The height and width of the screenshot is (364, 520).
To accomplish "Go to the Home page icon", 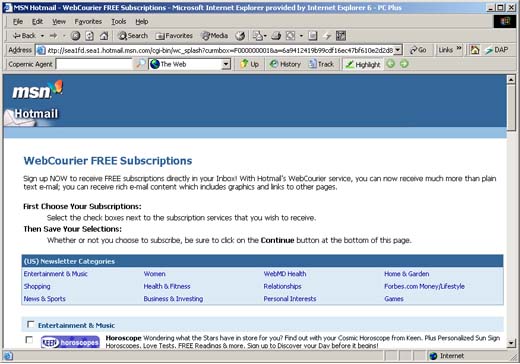I will coord(104,36).
